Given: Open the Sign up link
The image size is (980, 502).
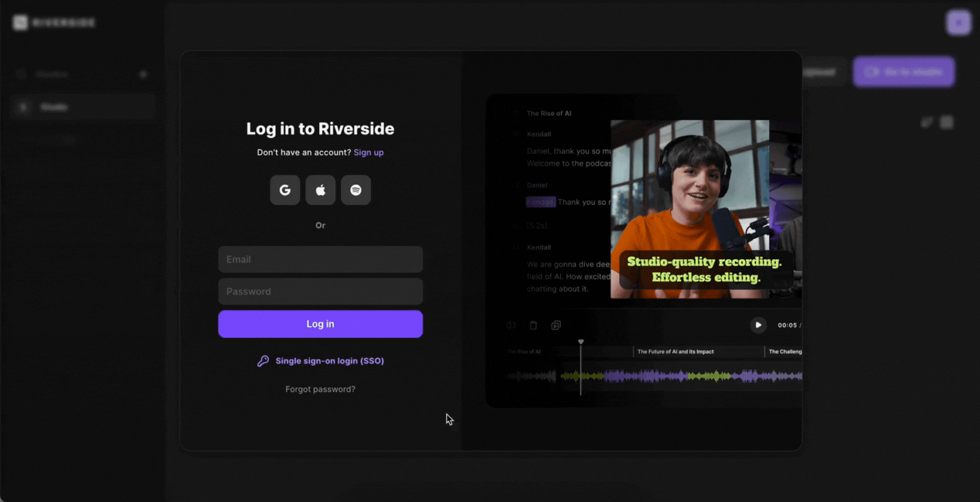Looking at the screenshot, I should coord(368,152).
